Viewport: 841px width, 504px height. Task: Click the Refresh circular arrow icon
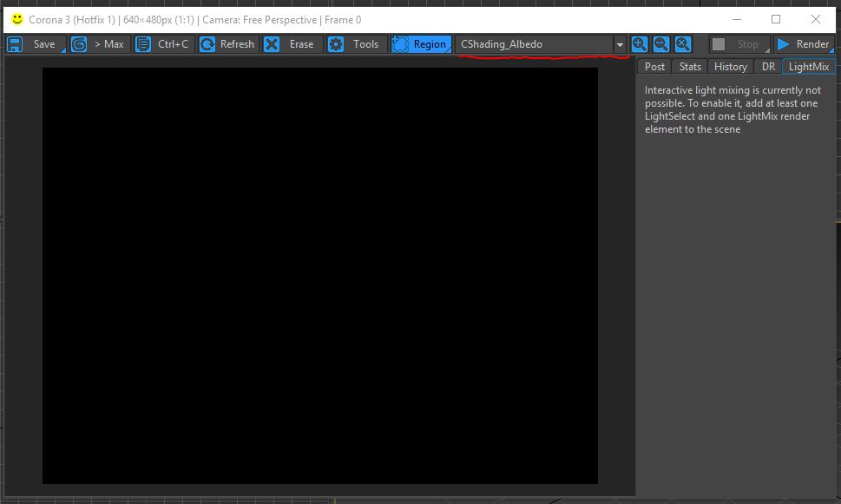pyautogui.click(x=207, y=44)
